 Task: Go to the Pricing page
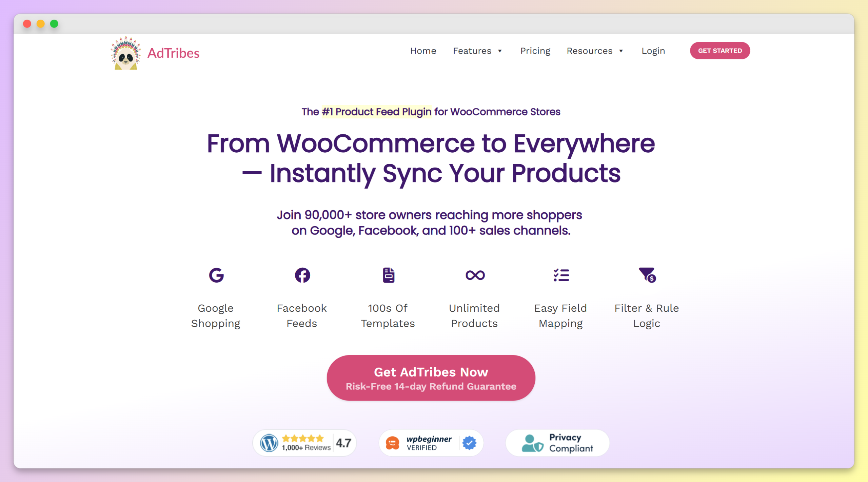tap(535, 51)
